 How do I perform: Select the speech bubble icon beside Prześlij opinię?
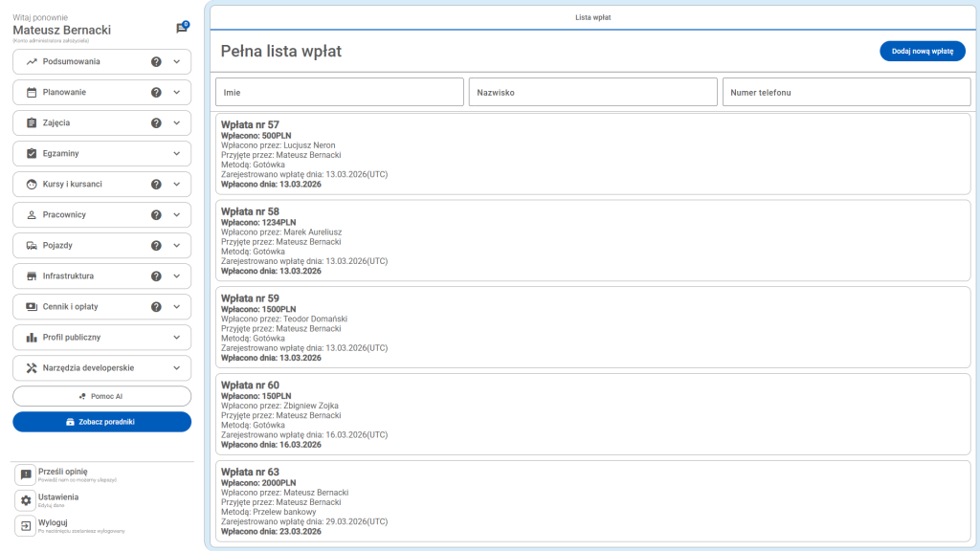click(24, 472)
